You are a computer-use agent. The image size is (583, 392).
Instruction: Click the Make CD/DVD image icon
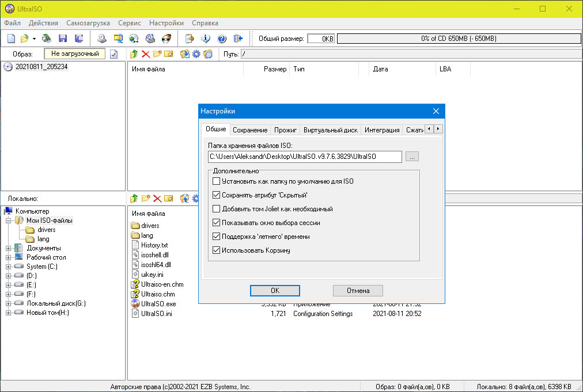(x=102, y=38)
